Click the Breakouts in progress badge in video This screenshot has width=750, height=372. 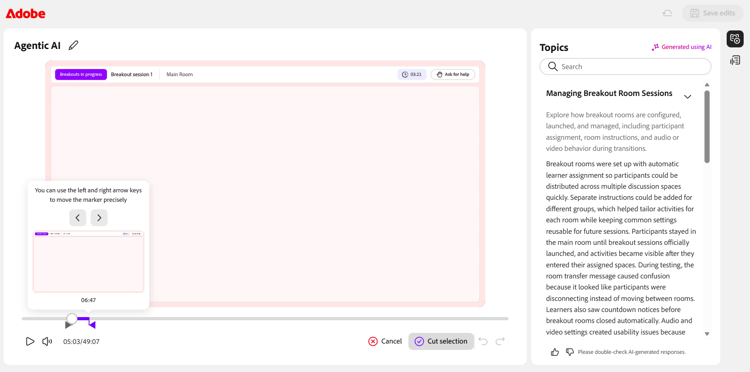[x=81, y=75]
